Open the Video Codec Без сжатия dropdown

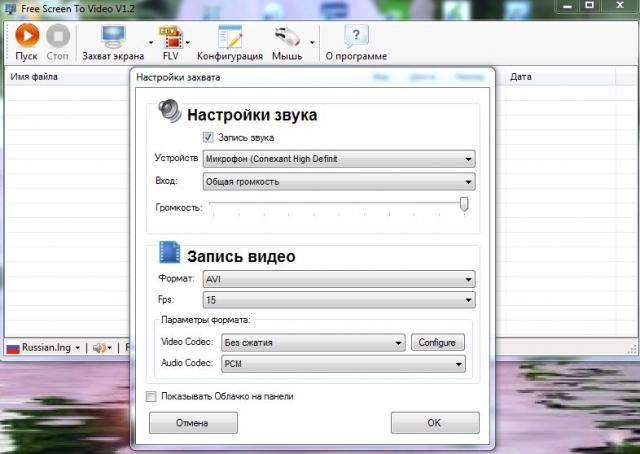[313, 343]
